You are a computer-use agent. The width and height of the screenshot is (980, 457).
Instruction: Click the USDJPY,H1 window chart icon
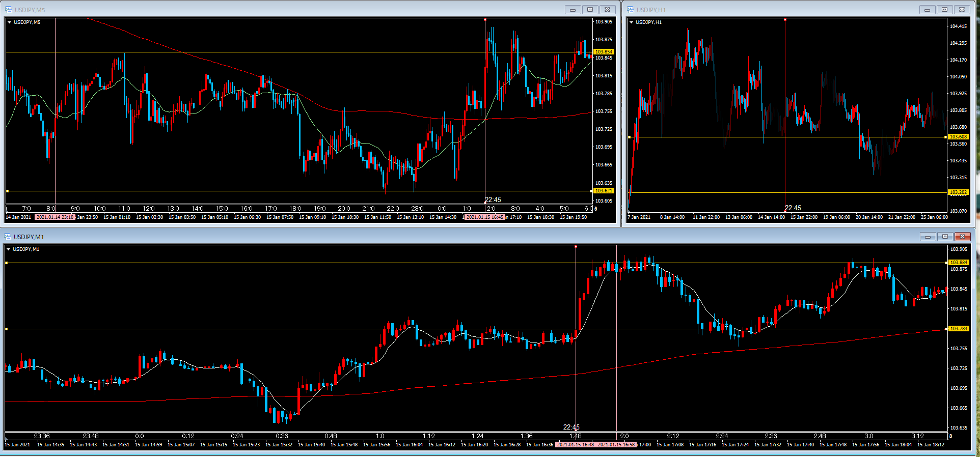(x=631, y=10)
